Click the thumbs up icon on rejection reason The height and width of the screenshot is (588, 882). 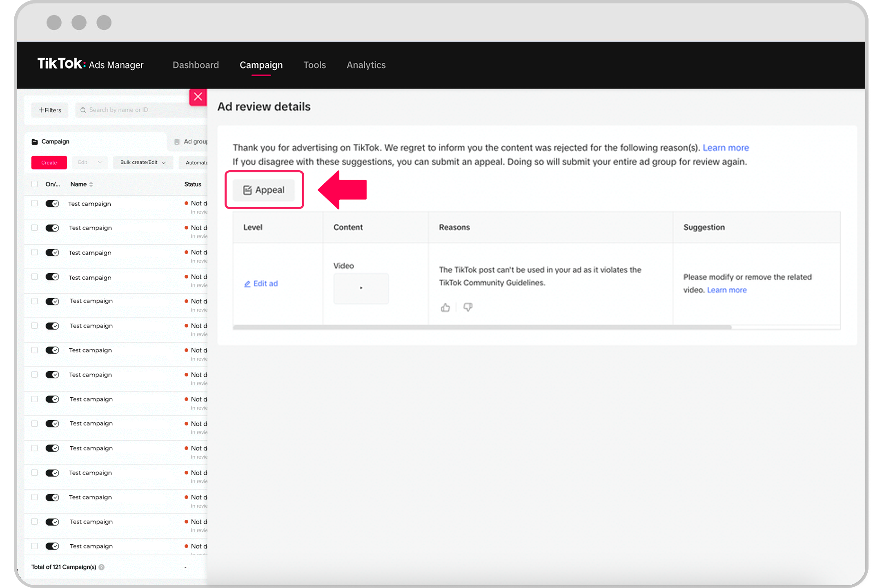click(x=445, y=307)
